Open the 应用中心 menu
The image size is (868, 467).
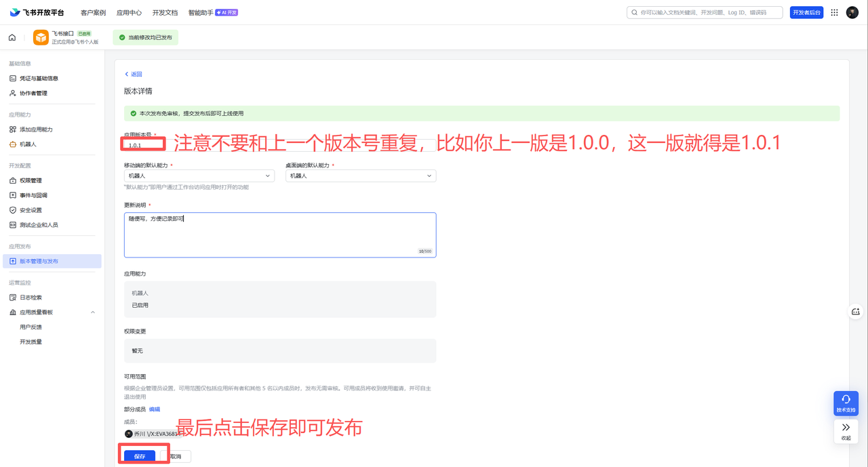[129, 12]
